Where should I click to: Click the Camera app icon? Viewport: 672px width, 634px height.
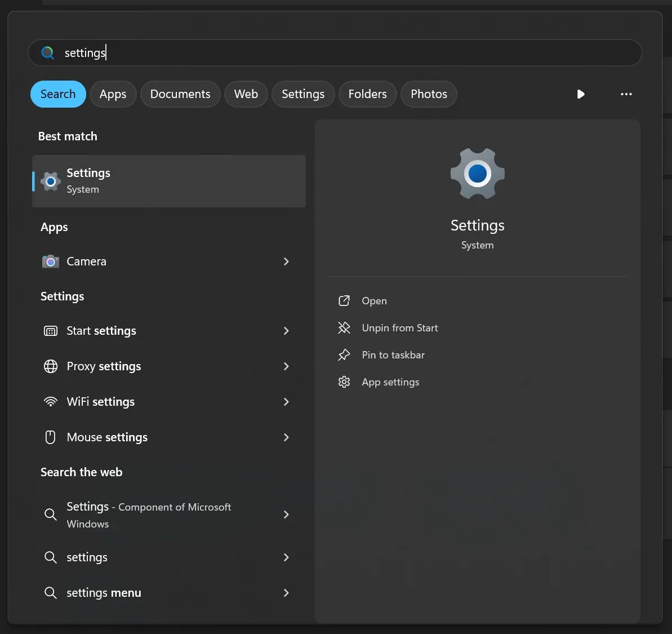tap(51, 261)
